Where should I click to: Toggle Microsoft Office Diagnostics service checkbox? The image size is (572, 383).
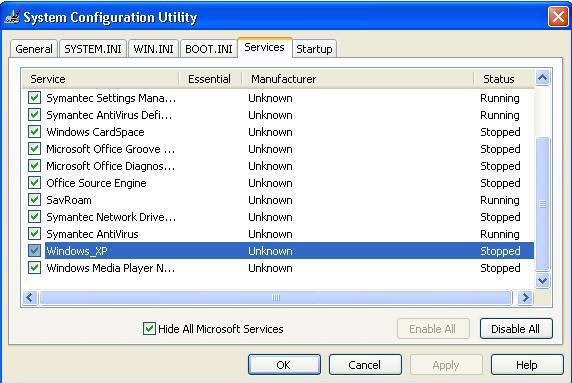pyautogui.click(x=34, y=166)
